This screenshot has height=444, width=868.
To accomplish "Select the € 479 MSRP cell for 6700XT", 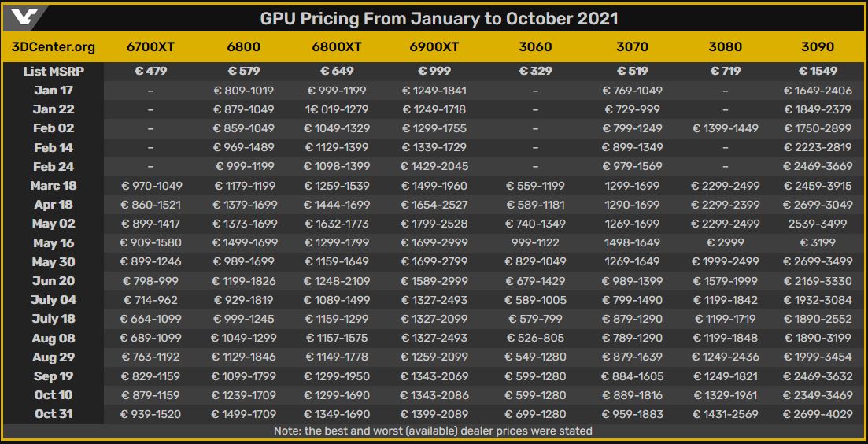I will pos(150,71).
